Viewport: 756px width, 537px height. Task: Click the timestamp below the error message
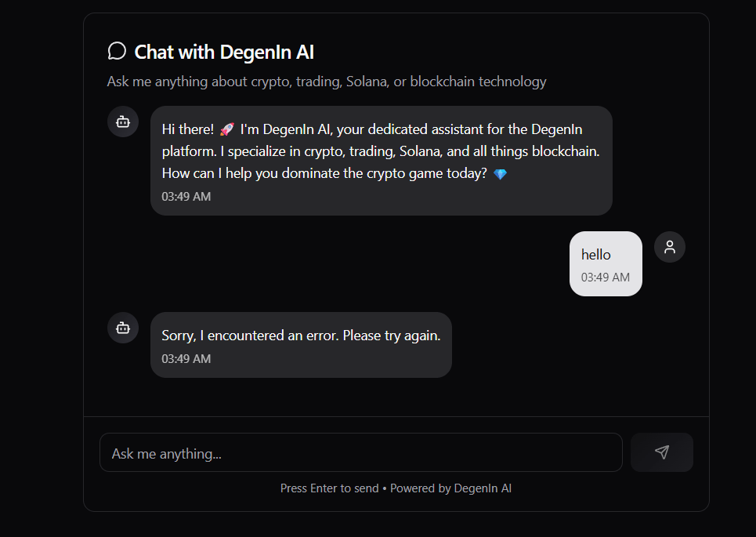(186, 359)
